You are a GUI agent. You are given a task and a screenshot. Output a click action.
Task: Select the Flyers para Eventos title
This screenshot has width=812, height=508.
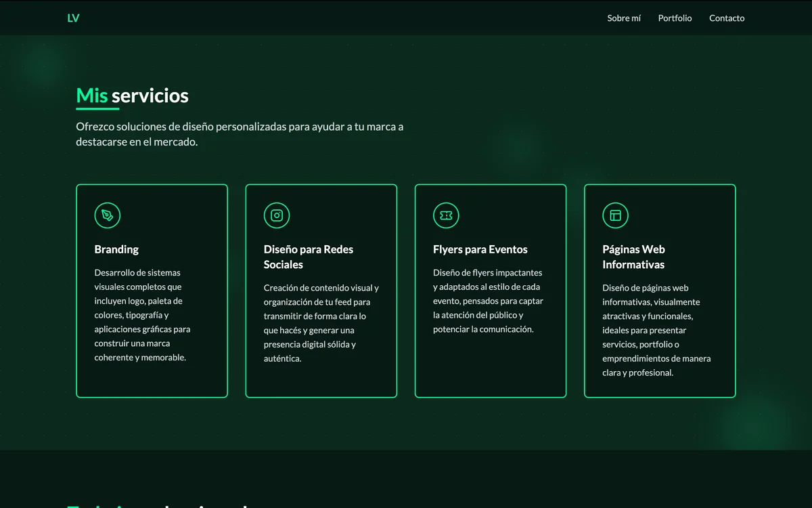[x=480, y=249]
